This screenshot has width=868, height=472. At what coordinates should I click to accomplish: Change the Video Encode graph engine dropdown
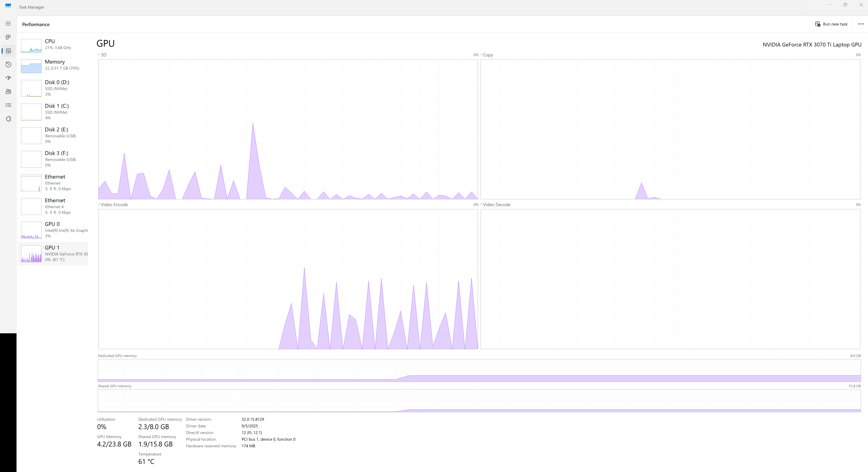click(x=113, y=204)
